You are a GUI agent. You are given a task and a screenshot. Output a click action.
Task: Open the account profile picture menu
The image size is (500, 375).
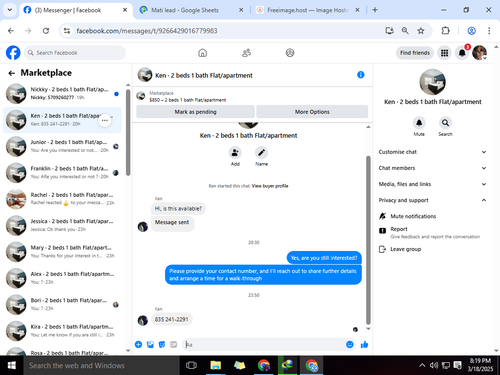click(x=480, y=53)
